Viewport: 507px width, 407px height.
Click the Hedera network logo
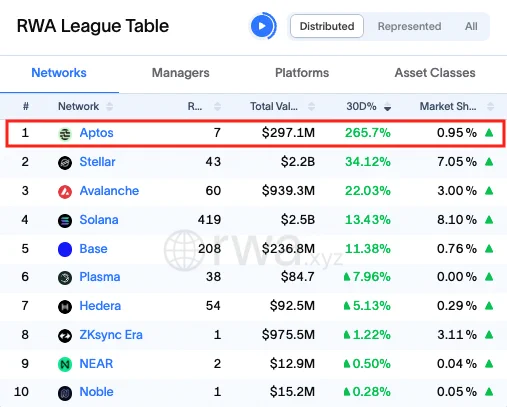point(65,307)
